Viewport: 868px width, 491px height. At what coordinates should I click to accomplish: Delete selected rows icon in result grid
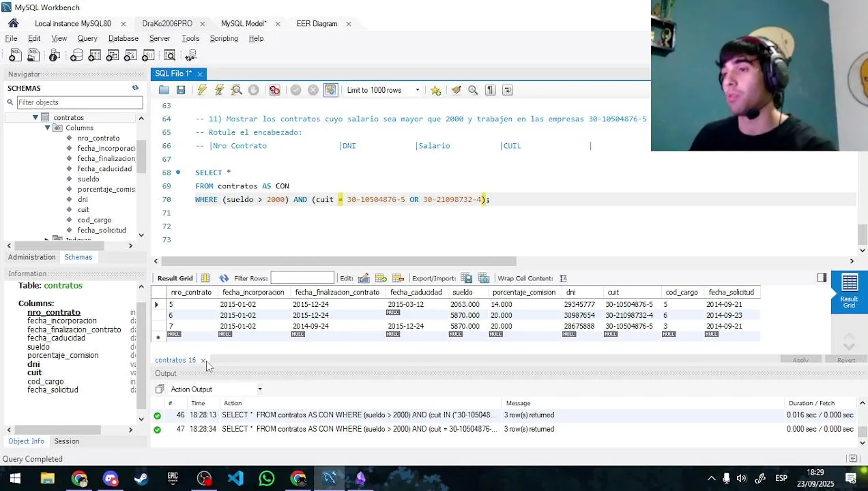pos(399,278)
